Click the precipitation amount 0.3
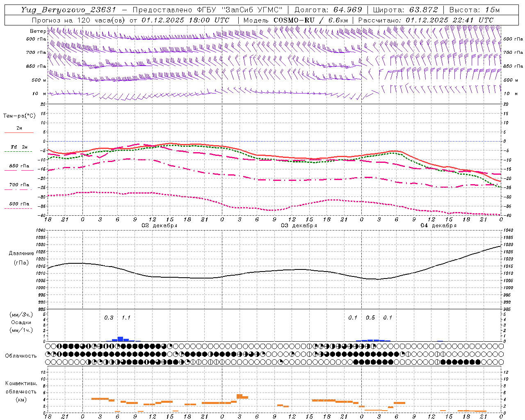 109,317
